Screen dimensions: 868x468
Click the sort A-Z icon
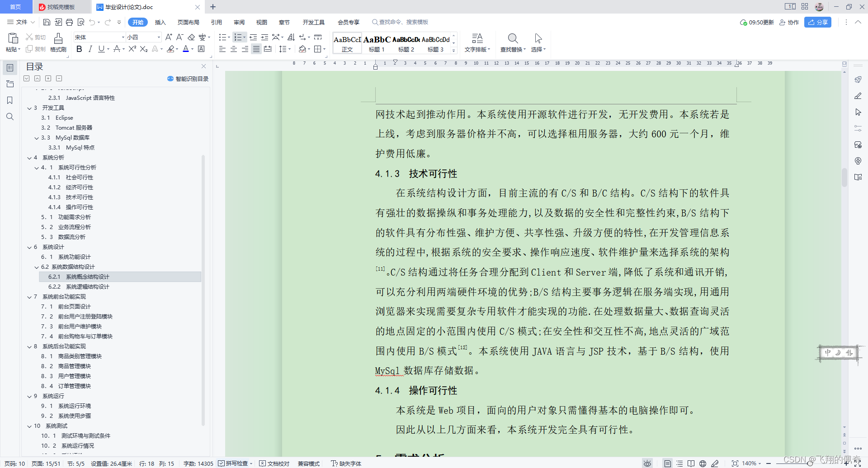pyautogui.click(x=291, y=37)
